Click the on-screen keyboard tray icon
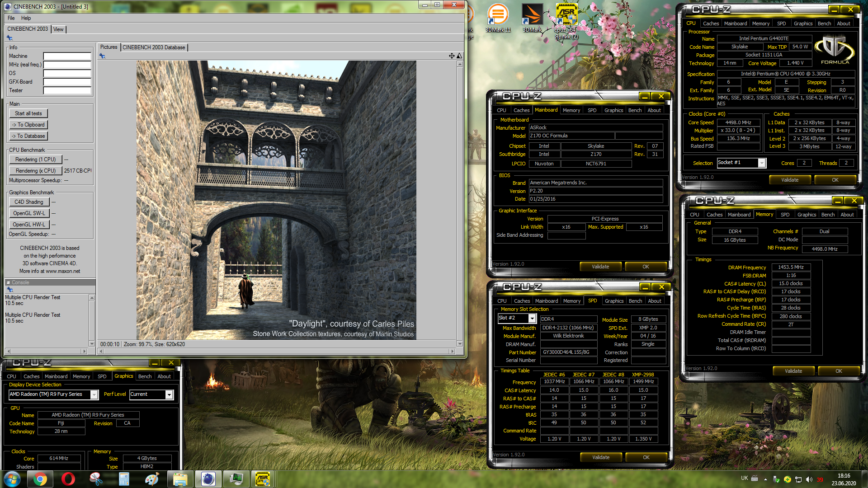 (755, 478)
